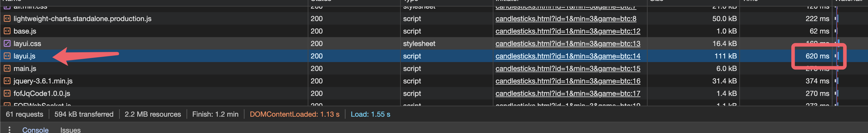Click the 2.2 MB resources summary
The width and height of the screenshot is (868, 133).
[153, 114]
